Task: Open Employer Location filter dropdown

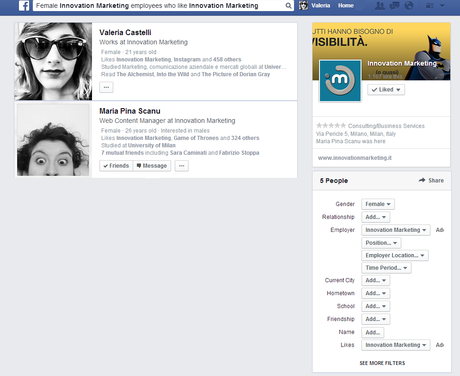Action: pyautogui.click(x=395, y=255)
